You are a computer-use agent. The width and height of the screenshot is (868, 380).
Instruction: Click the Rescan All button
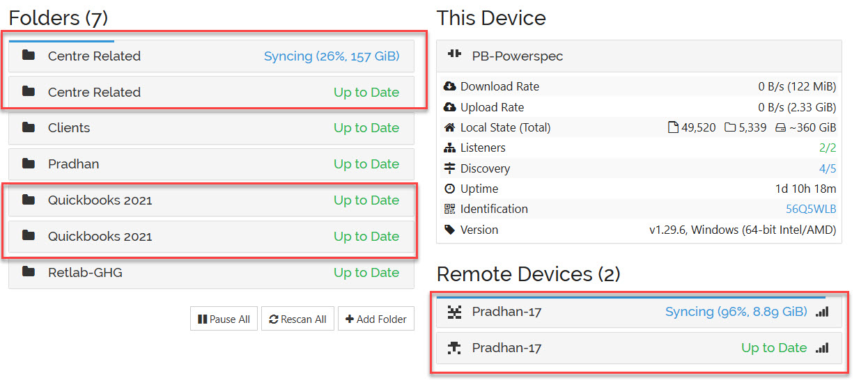tap(297, 319)
